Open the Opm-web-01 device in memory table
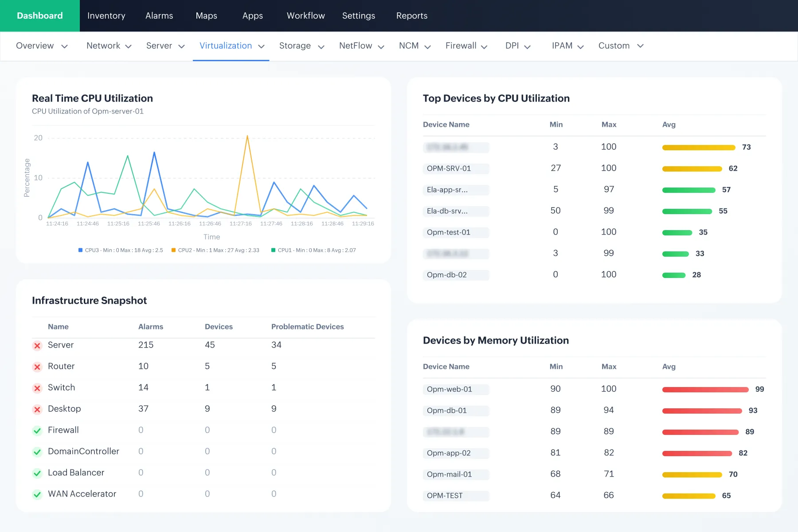Image resolution: width=798 pixels, height=532 pixels. point(449,389)
